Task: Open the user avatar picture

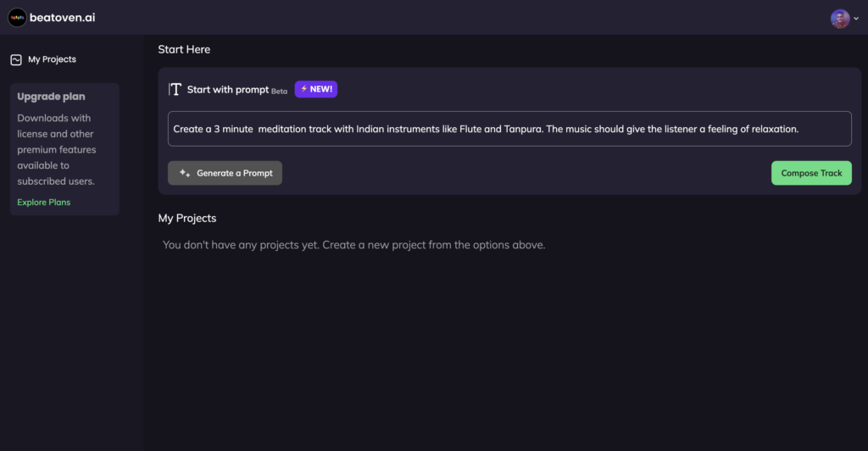Action: coord(840,19)
